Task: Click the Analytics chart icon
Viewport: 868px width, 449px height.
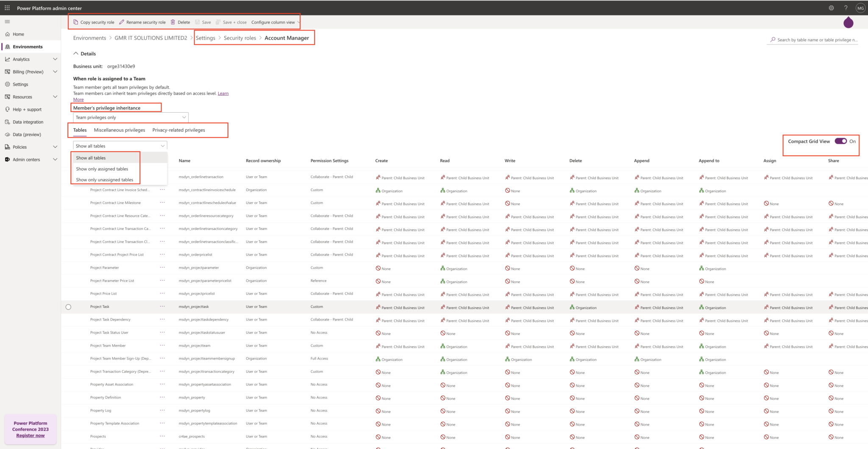Action: 8,59
